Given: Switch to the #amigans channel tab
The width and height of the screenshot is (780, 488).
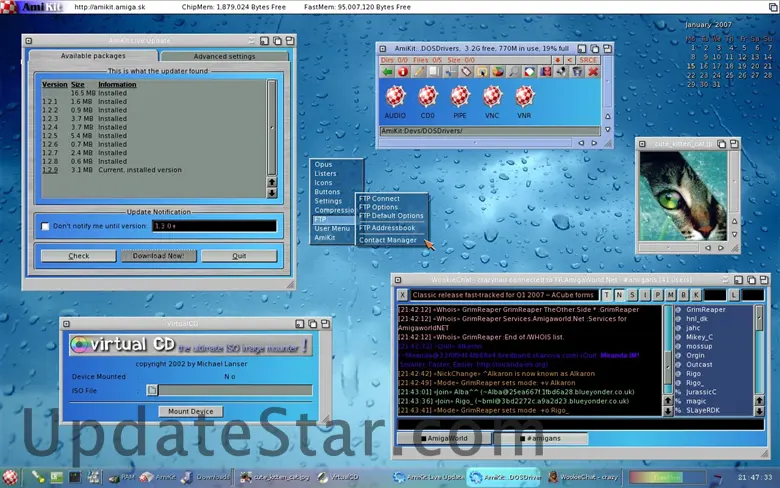Looking at the screenshot, I should [x=541, y=438].
